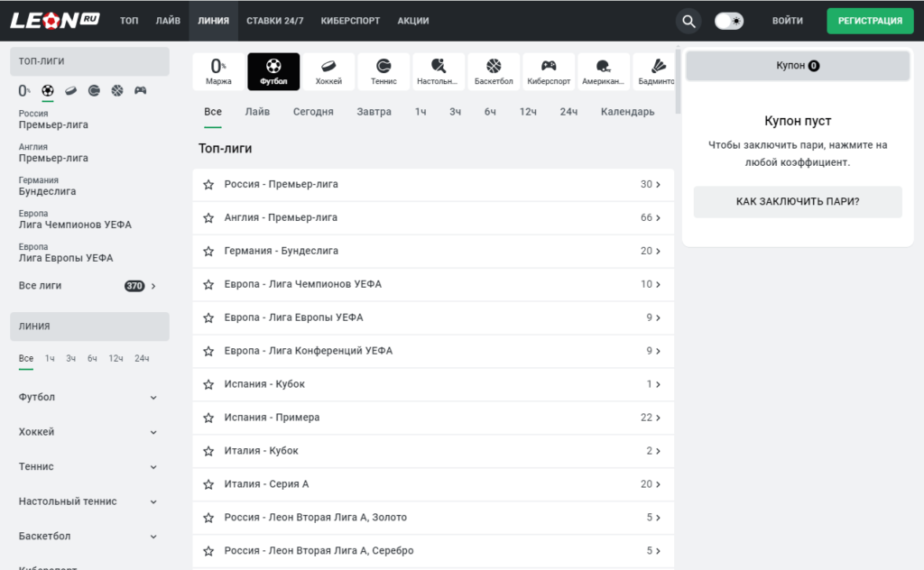Open the ЛАЙВ navigation item
This screenshot has height=570, width=924.
[168, 21]
